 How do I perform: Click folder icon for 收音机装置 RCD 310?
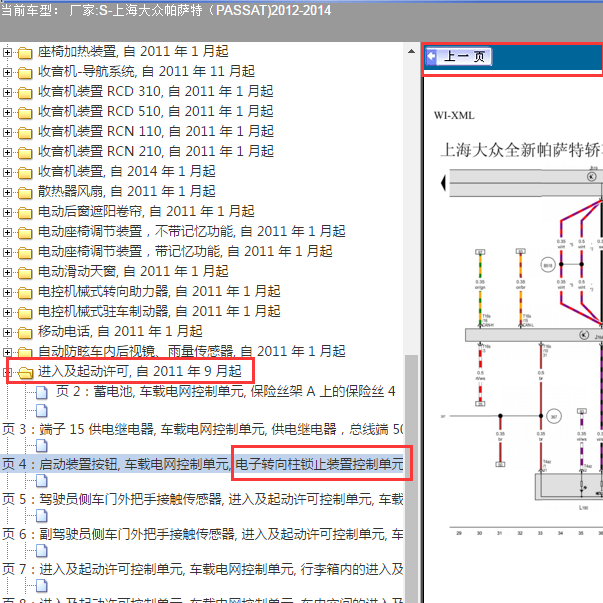point(25,93)
